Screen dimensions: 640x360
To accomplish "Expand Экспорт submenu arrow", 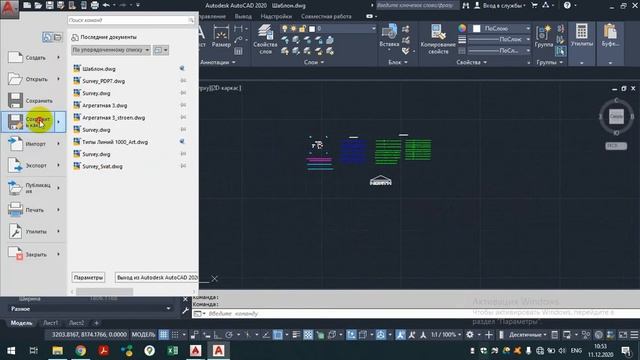I will click(59, 165).
